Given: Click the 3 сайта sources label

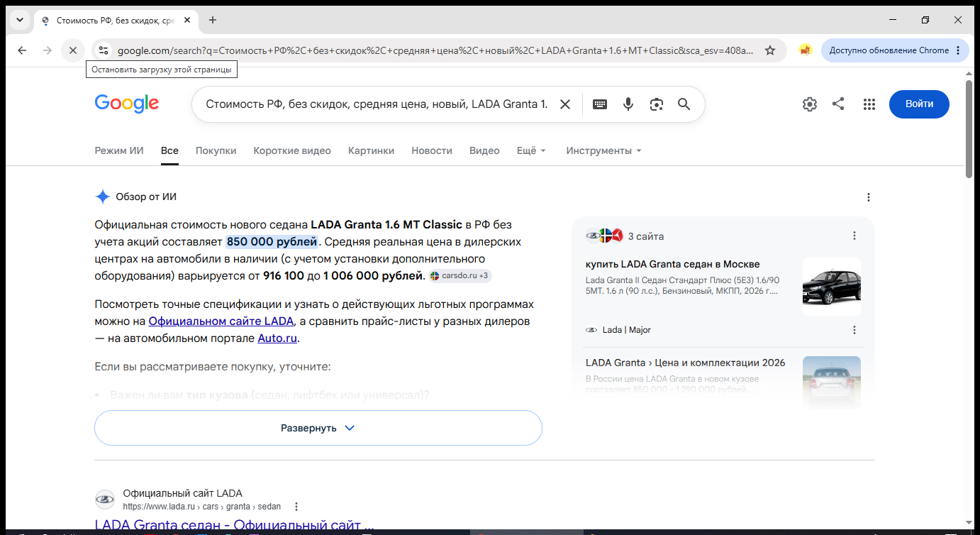Looking at the screenshot, I should pos(646,236).
